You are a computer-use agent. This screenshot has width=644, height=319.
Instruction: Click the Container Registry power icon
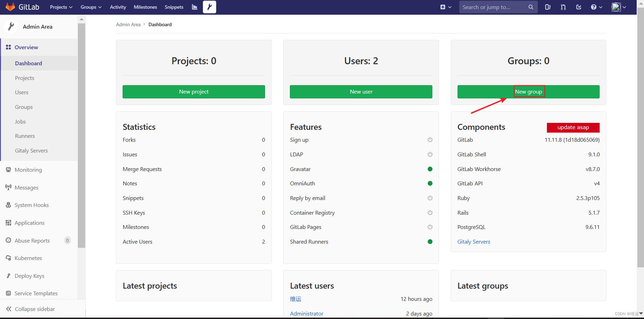430,213
